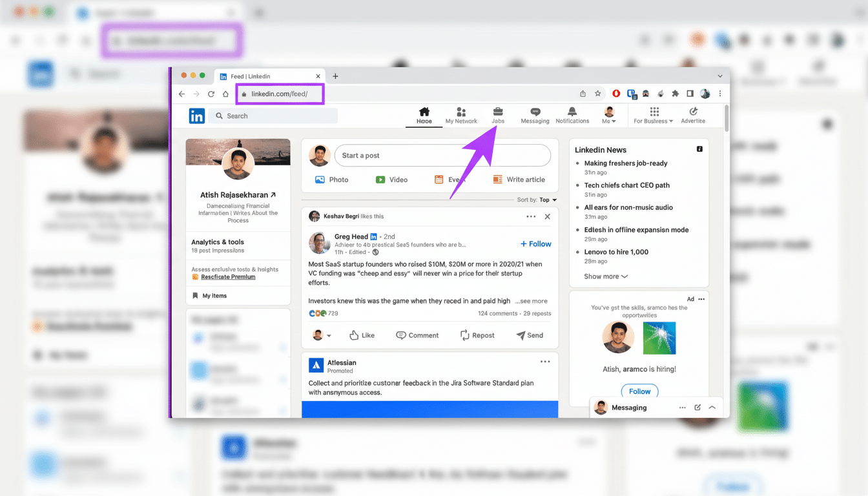This screenshot has width=868, height=496.
Task: Add a Photo using the composer icon
Action: point(321,180)
